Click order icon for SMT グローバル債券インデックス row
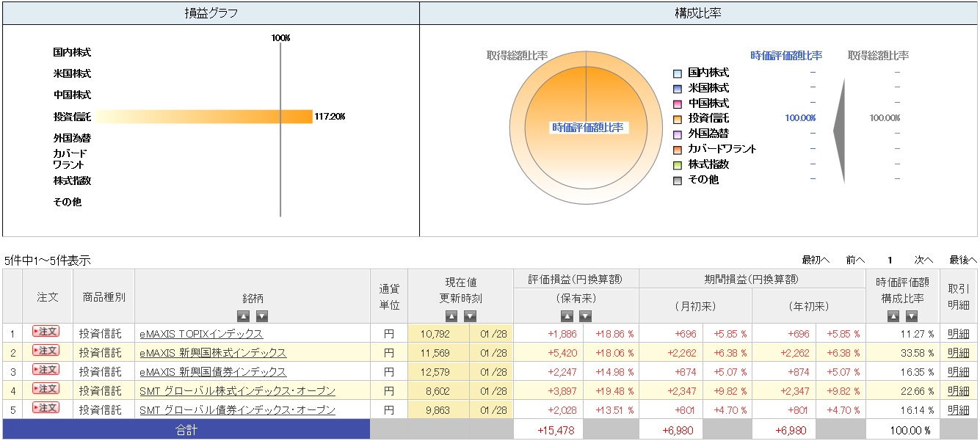This screenshot has width=980, height=441. (46, 408)
